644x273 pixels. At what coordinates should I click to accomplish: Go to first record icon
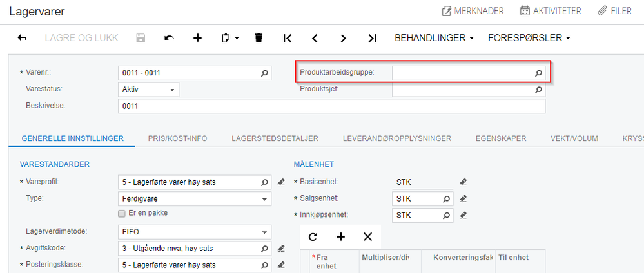pyautogui.click(x=288, y=38)
